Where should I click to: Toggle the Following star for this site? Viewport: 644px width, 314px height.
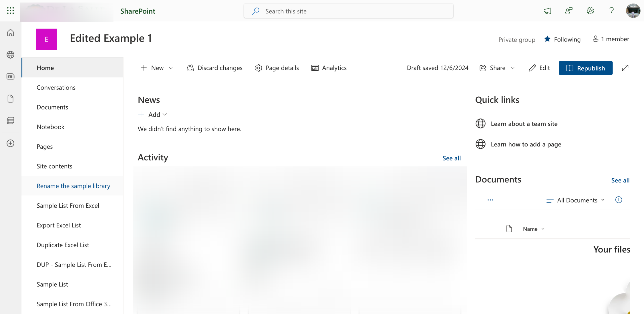(x=547, y=39)
